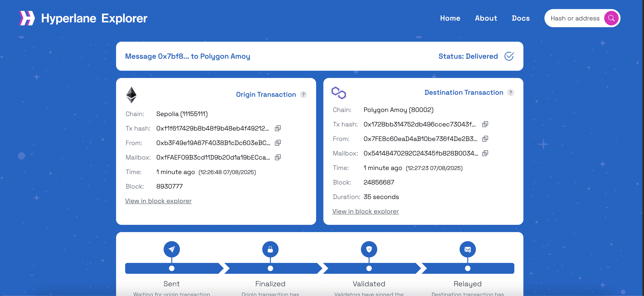Copy the origin Tx hash
The image size is (644, 296).
click(278, 128)
